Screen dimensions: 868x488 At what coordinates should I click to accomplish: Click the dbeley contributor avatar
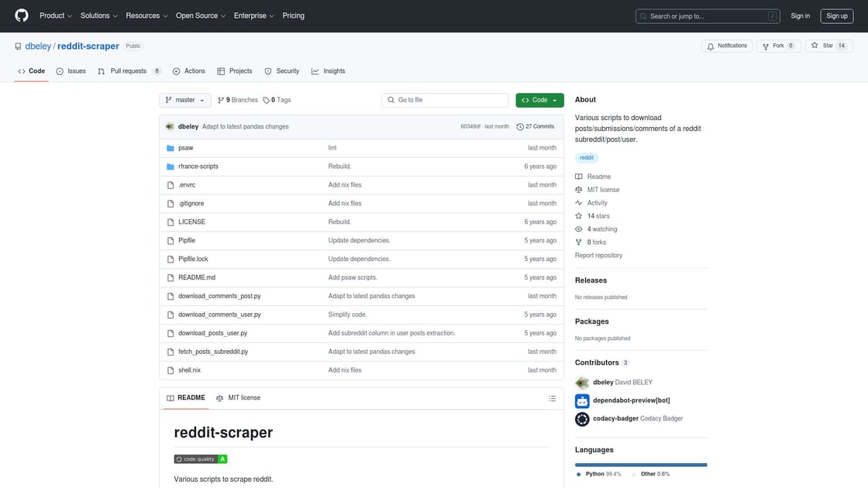582,383
